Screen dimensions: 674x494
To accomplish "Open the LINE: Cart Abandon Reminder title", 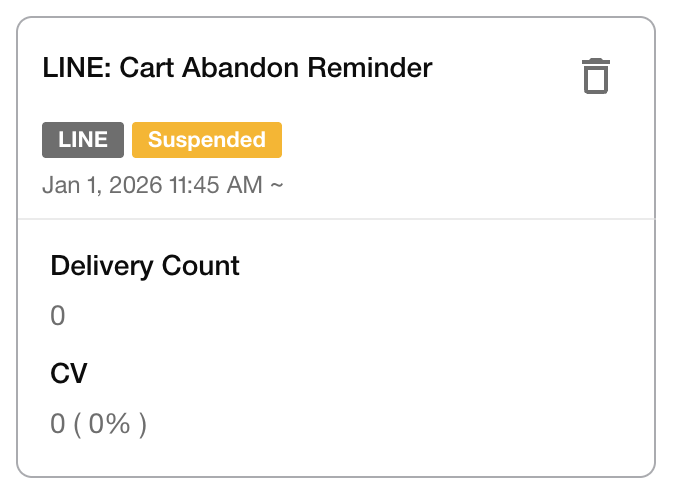I will [x=237, y=69].
